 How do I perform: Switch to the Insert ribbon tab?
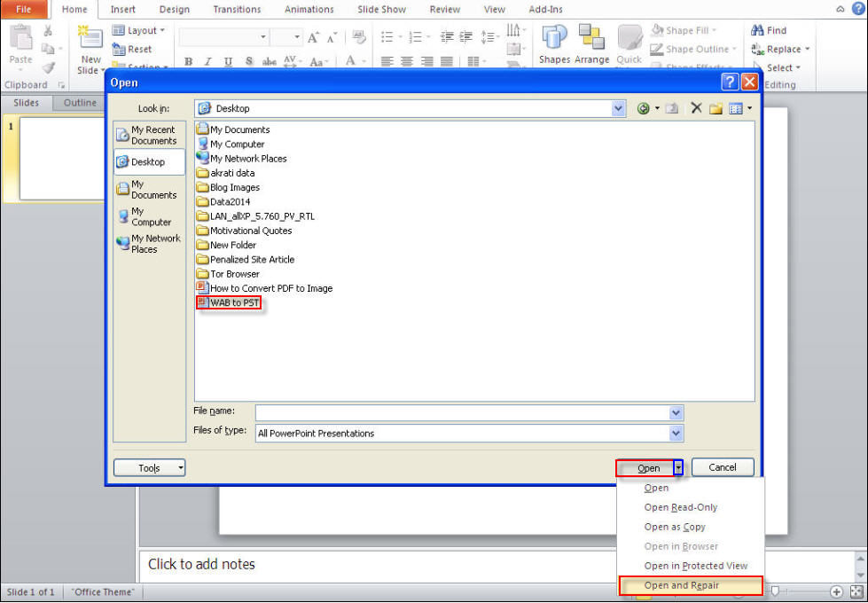[x=122, y=10]
